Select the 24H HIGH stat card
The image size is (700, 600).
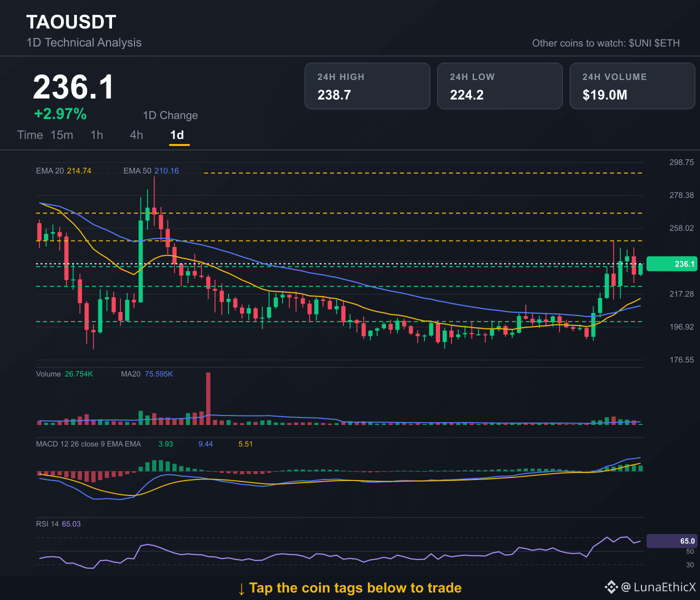coord(367,86)
